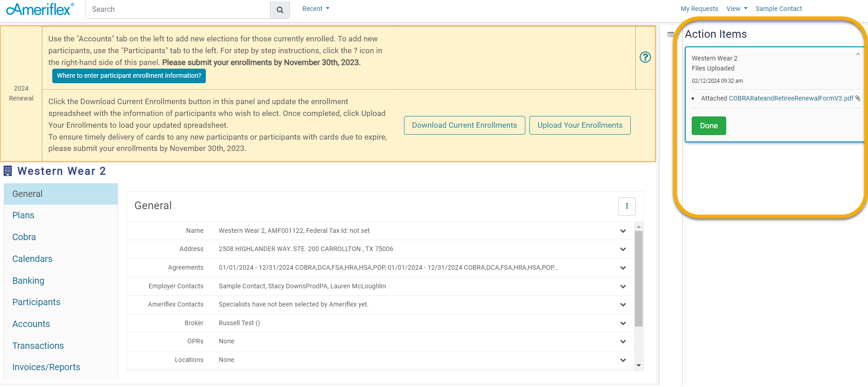Toggle the Action Items panel list icon

coord(670,35)
